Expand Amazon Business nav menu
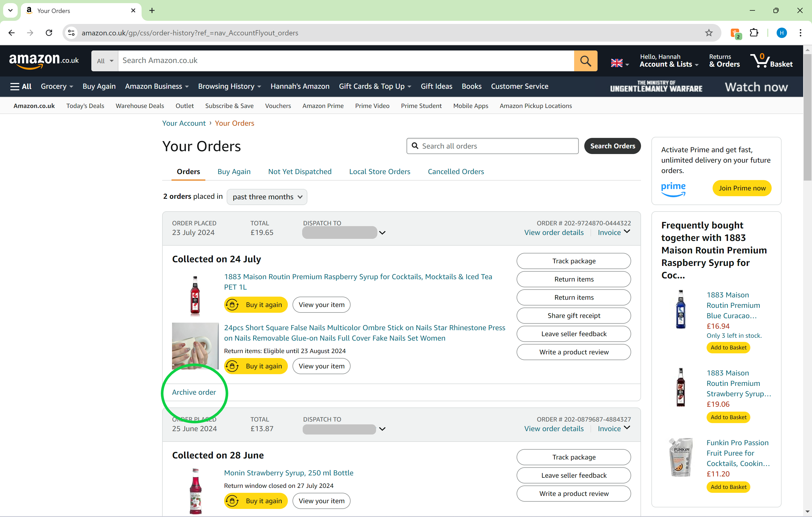 coord(157,87)
